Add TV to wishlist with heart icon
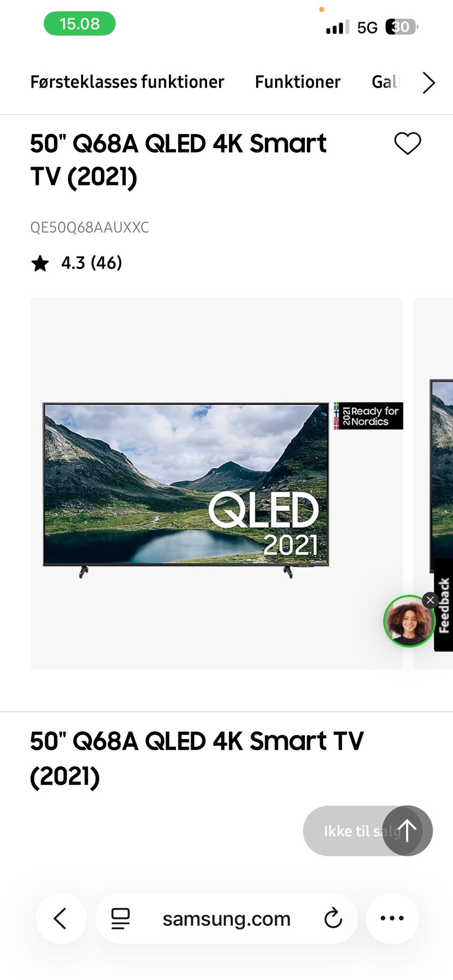 (407, 143)
